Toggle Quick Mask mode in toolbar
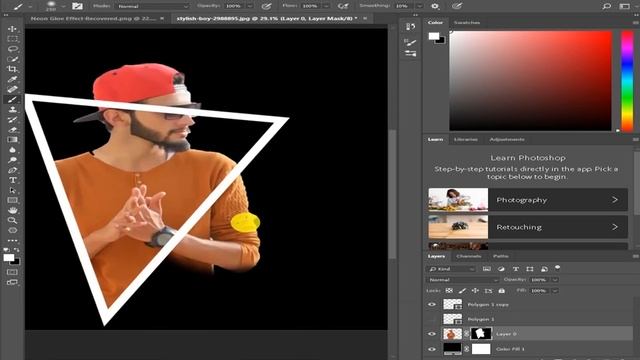 pyautogui.click(x=12, y=272)
